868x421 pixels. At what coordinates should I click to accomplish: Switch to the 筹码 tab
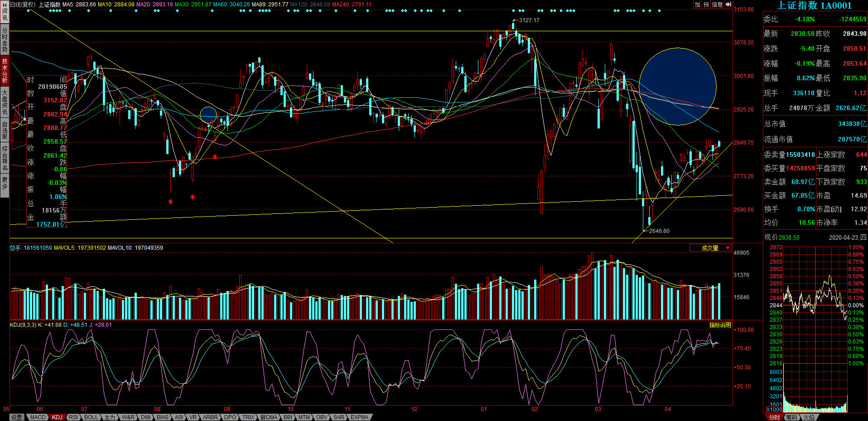pos(791,417)
